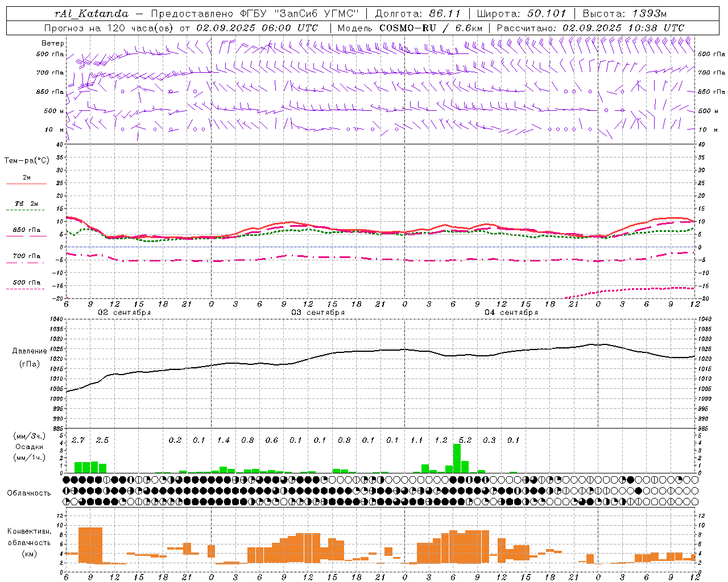Click the Тем-ра(°C) panel label
Screen dimensions: 728x582
tap(27, 161)
